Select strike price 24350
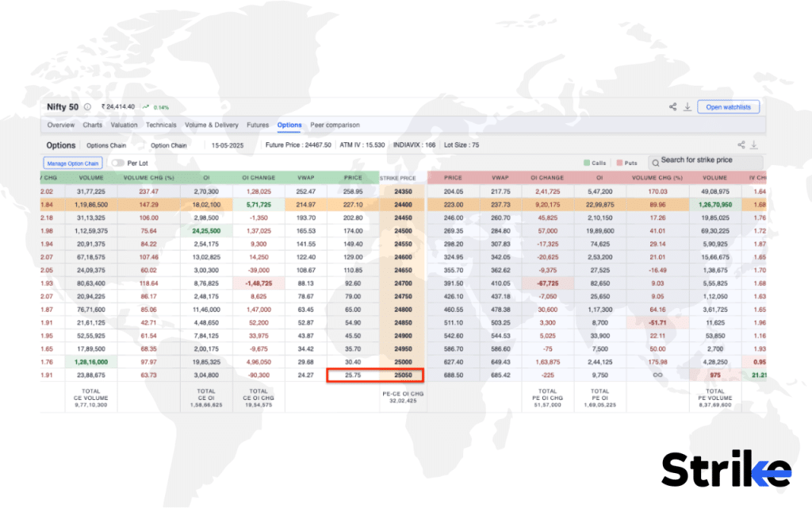The width and height of the screenshot is (812, 508). click(403, 192)
